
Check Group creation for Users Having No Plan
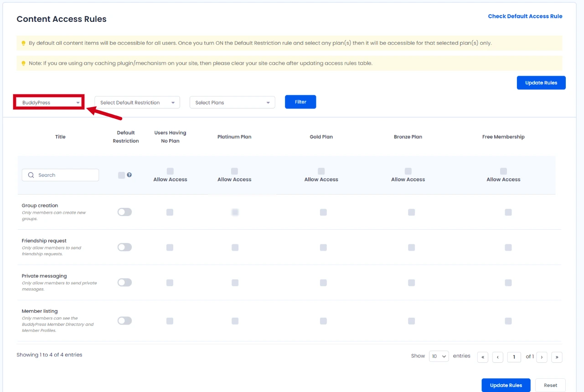pyautogui.click(x=170, y=212)
